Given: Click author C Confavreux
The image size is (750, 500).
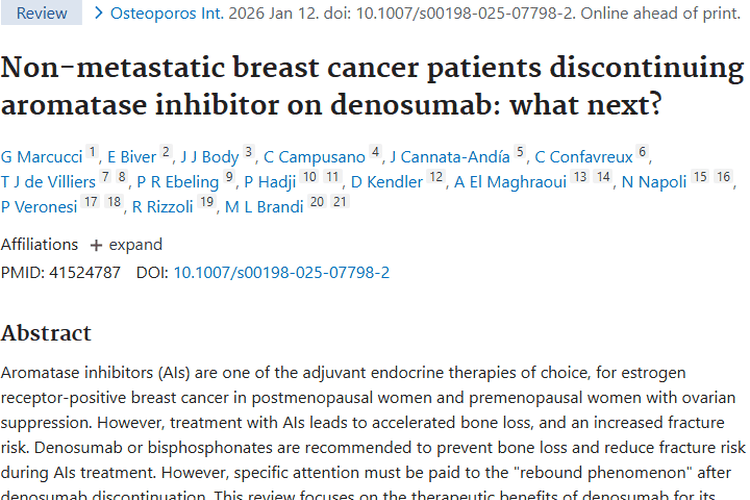Looking at the screenshot, I should [x=585, y=156].
